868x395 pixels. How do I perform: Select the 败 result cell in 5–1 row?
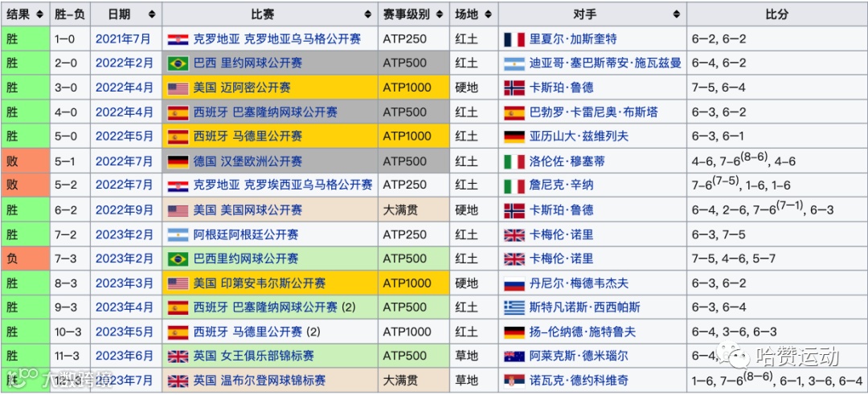pos(26,161)
